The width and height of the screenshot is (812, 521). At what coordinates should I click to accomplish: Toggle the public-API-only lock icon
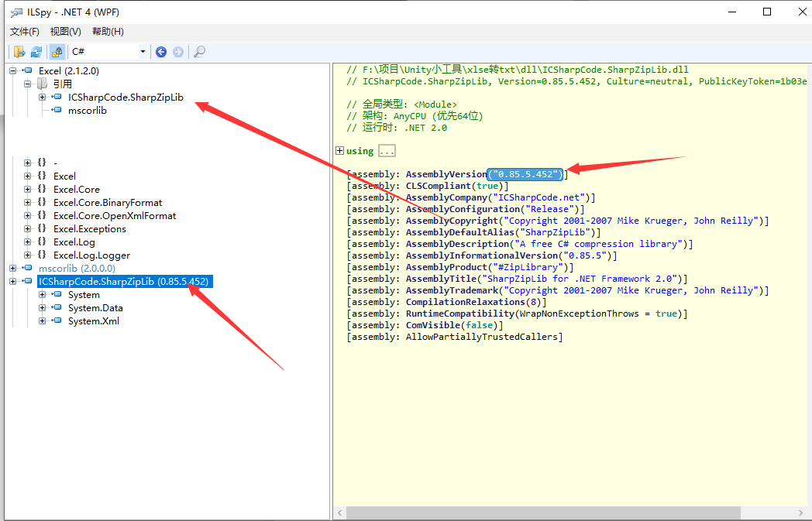(x=57, y=51)
